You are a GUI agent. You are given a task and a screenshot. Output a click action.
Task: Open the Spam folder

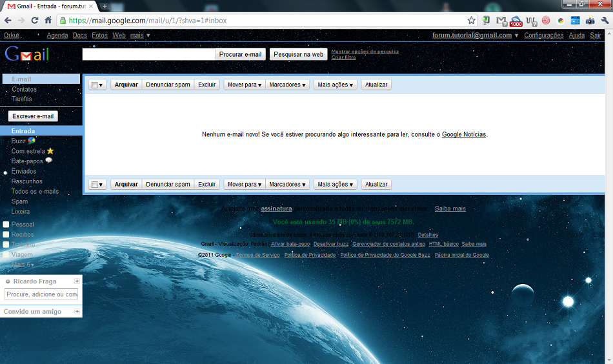click(x=19, y=201)
